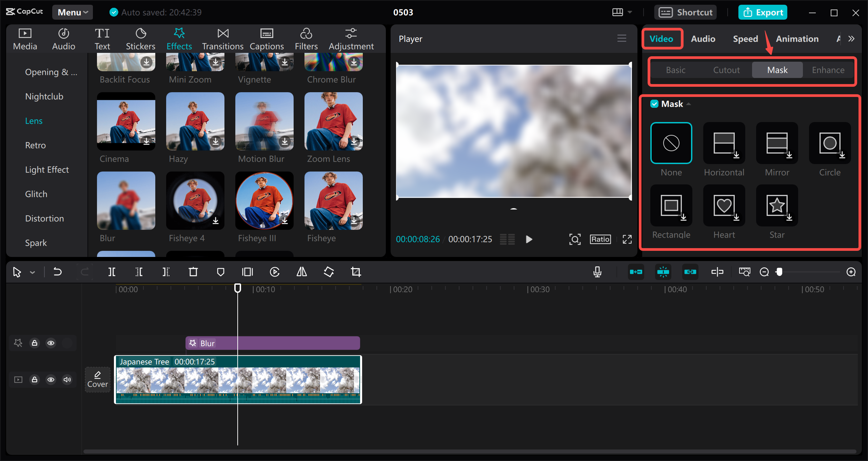Adjust the timeline zoom slider
868x461 pixels.
point(780,272)
